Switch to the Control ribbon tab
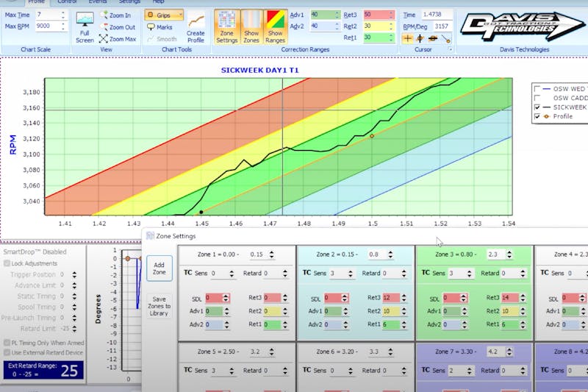 point(67,2)
